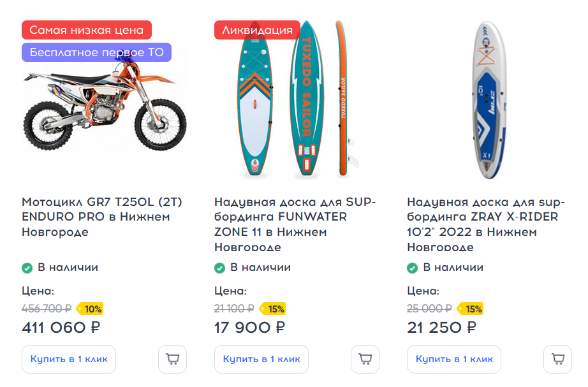Buy the GR7 motorcycle in 1 click
588x387 pixels.
point(69,359)
